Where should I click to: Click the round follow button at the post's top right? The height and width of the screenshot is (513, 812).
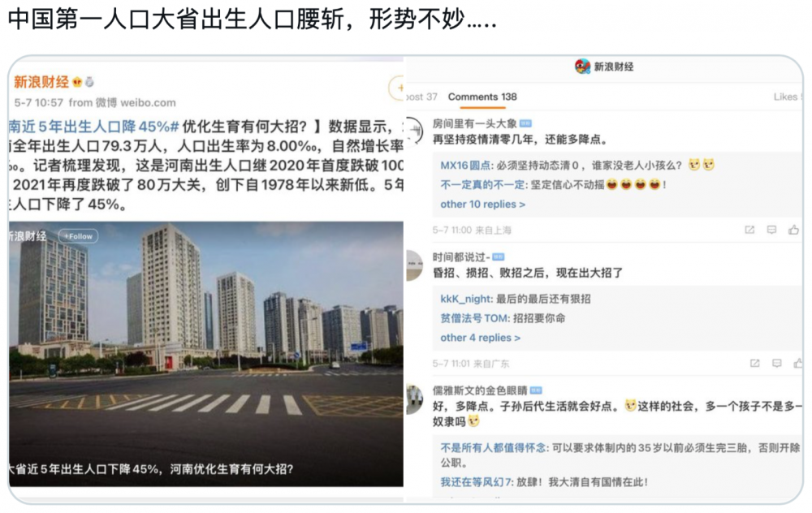click(x=397, y=88)
